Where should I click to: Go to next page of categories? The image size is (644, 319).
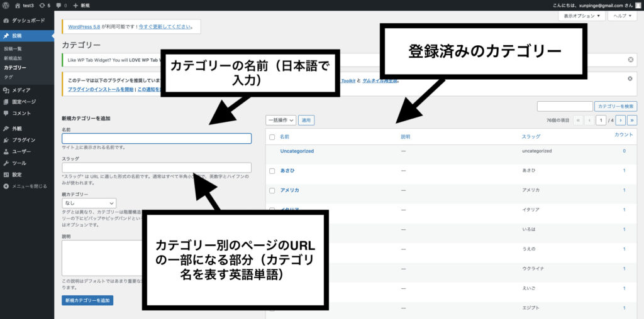[x=621, y=120]
